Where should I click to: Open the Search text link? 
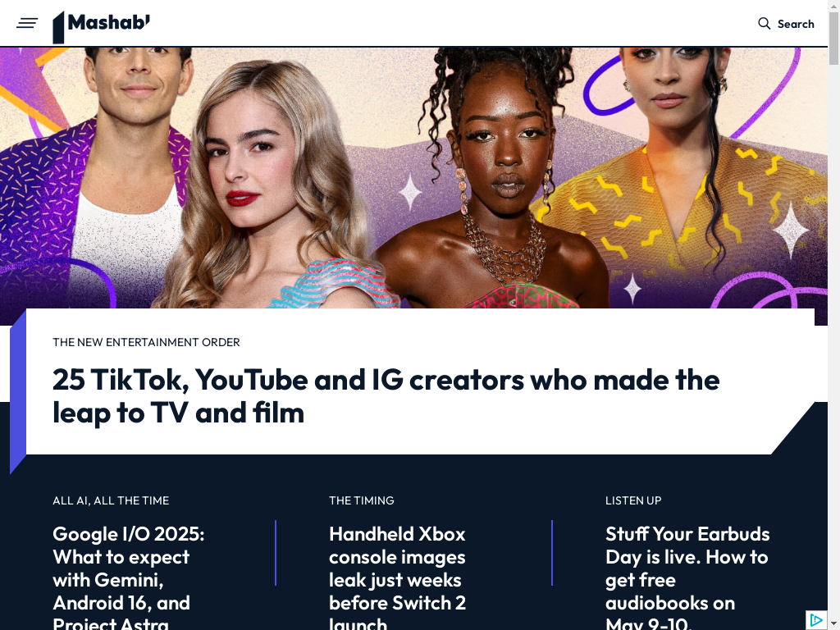click(796, 24)
